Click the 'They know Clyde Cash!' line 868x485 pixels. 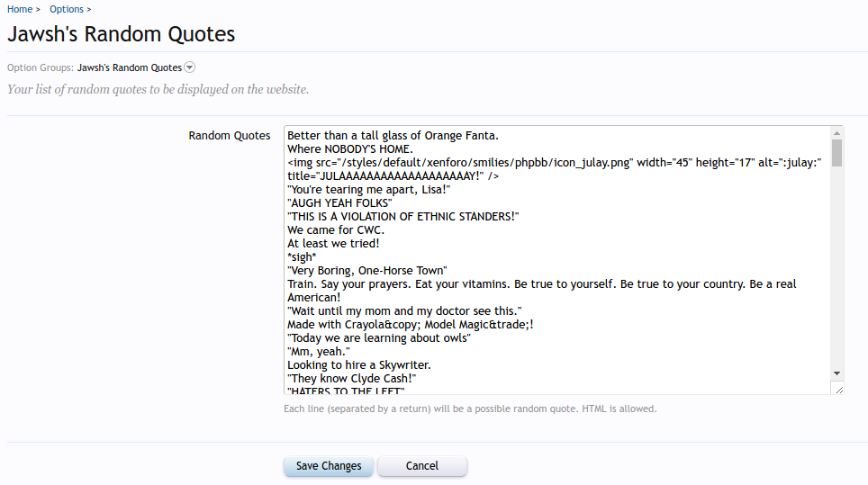click(x=351, y=379)
